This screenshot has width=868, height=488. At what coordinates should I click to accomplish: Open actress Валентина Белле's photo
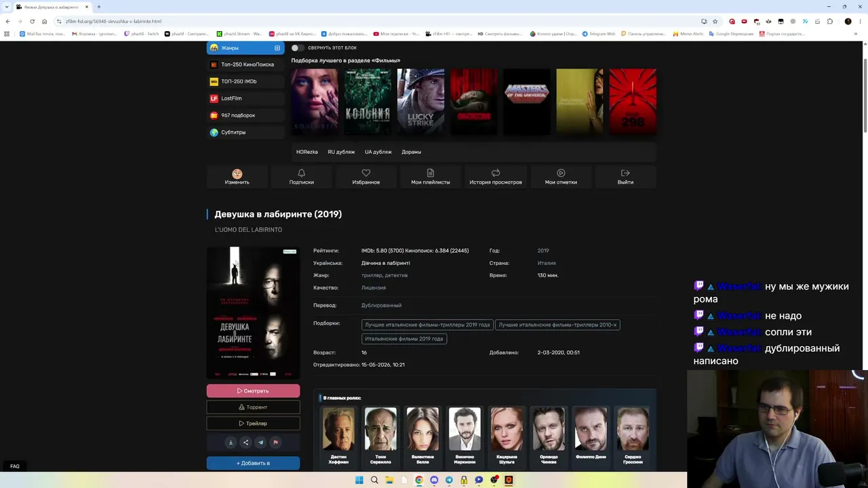pyautogui.click(x=422, y=429)
